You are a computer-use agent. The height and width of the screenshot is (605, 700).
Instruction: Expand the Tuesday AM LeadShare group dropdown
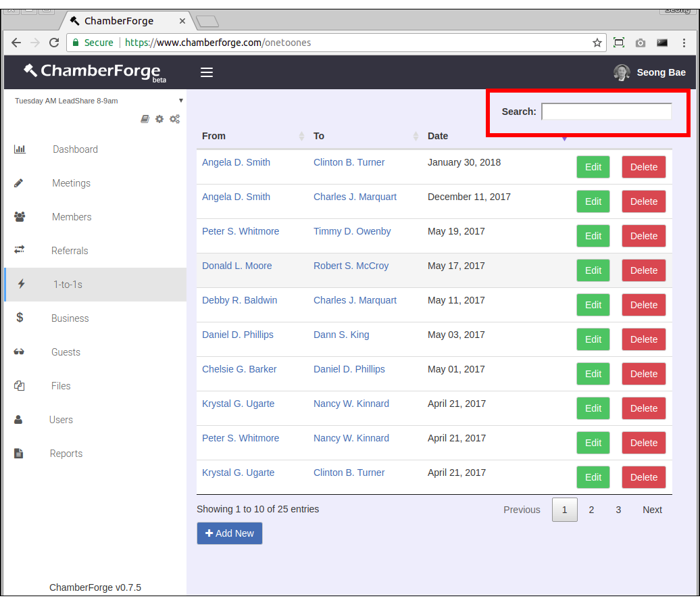pyautogui.click(x=180, y=101)
